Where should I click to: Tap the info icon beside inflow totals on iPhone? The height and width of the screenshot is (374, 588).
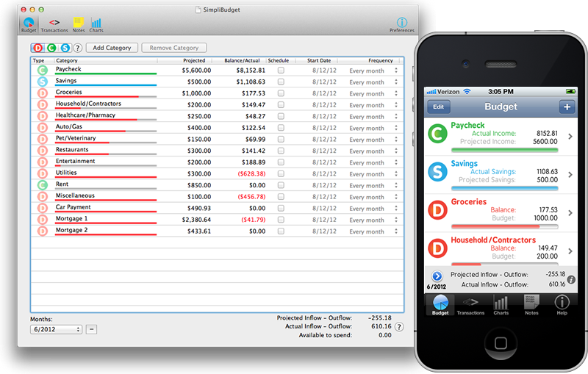571,279
